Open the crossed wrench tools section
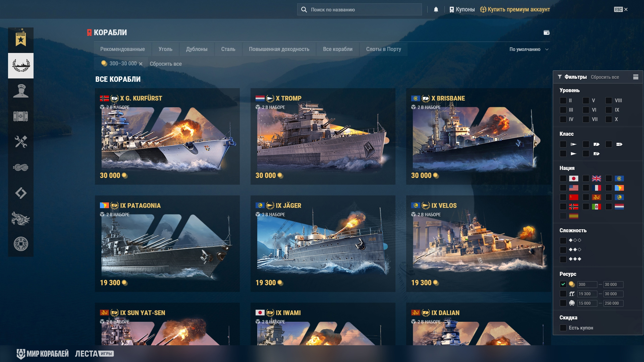Screen dimensions: 644x362 click(x=21, y=142)
